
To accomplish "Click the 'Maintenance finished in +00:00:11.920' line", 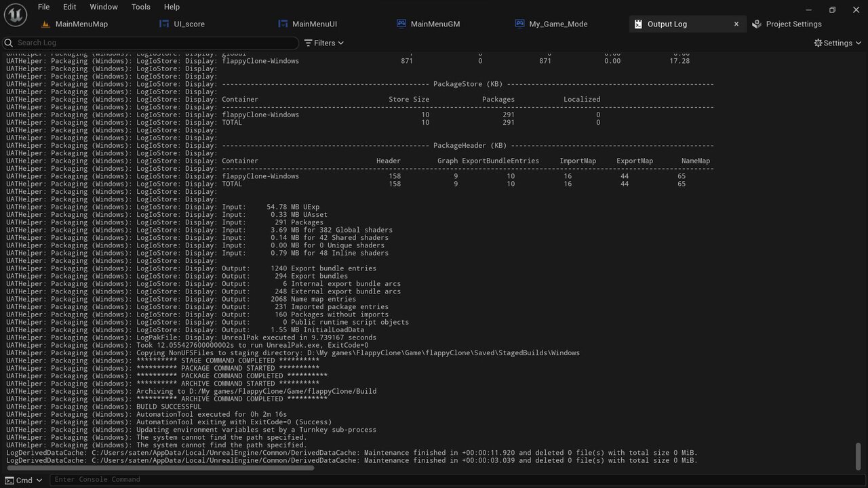I will tap(352, 453).
